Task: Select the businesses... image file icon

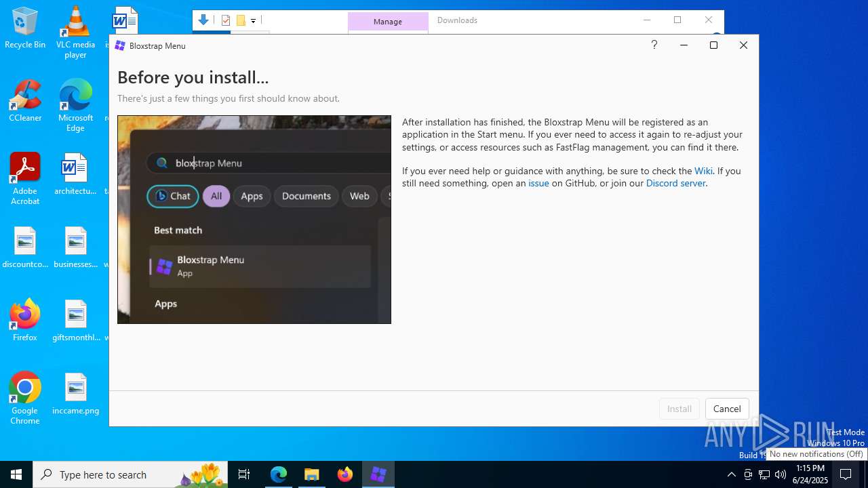Action: (75, 247)
